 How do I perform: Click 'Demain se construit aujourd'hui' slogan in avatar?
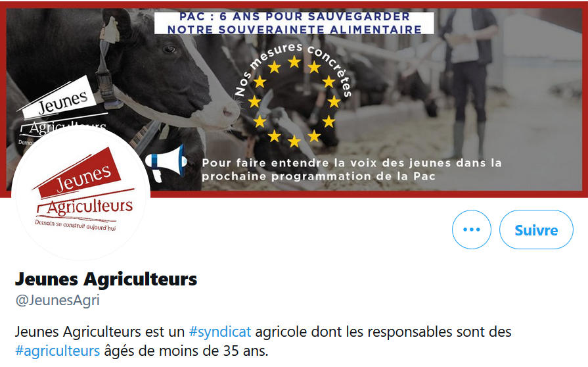point(76,225)
